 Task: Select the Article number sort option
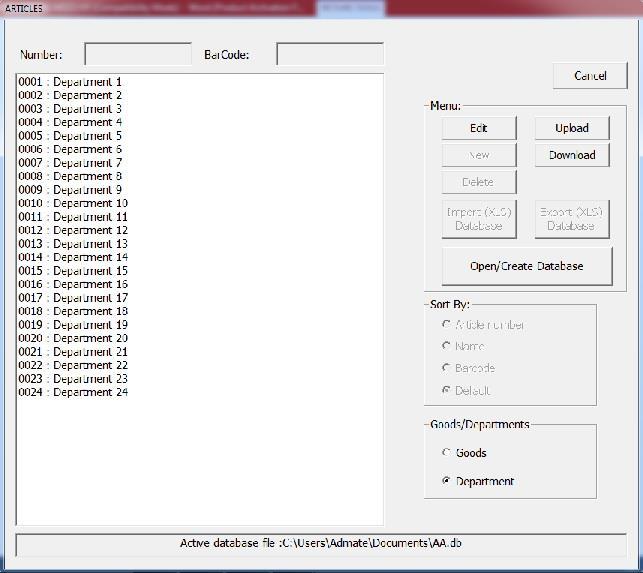pyautogui.click(x=483, y=325)
